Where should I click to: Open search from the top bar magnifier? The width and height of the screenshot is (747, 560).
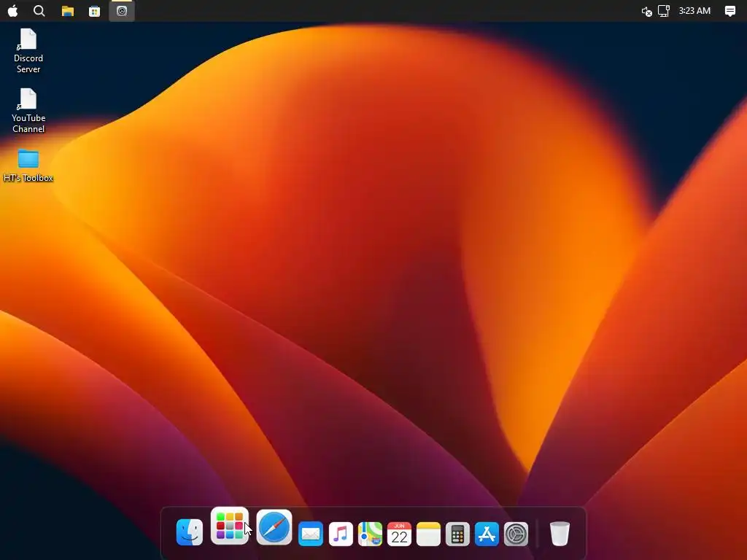39,10
